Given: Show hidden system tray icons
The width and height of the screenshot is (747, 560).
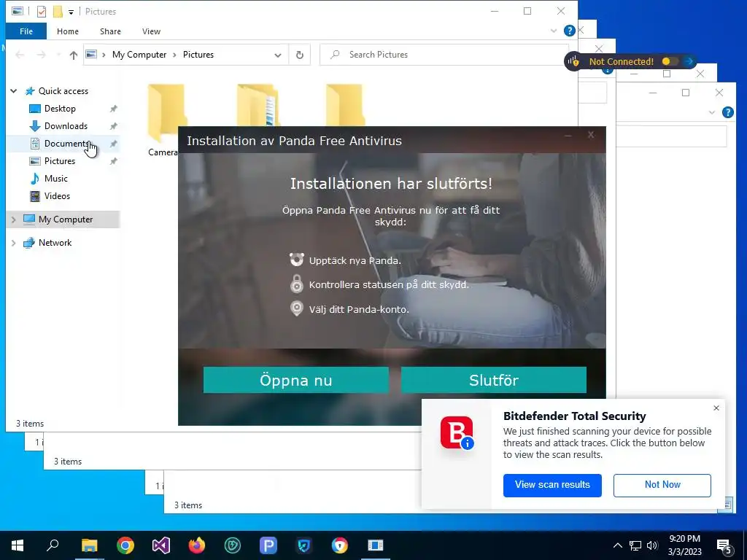Looking at the screenshot, I should (x=617, y=545).
